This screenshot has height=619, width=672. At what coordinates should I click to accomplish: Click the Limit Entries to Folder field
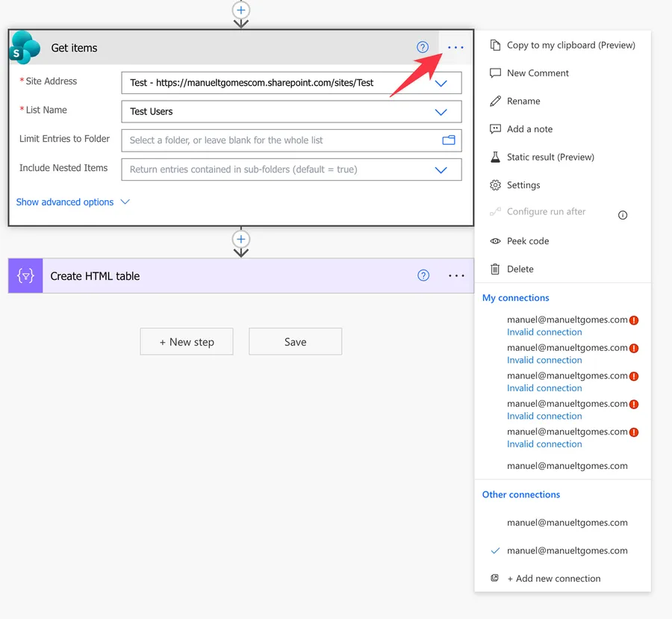click(x=291, y=140)
